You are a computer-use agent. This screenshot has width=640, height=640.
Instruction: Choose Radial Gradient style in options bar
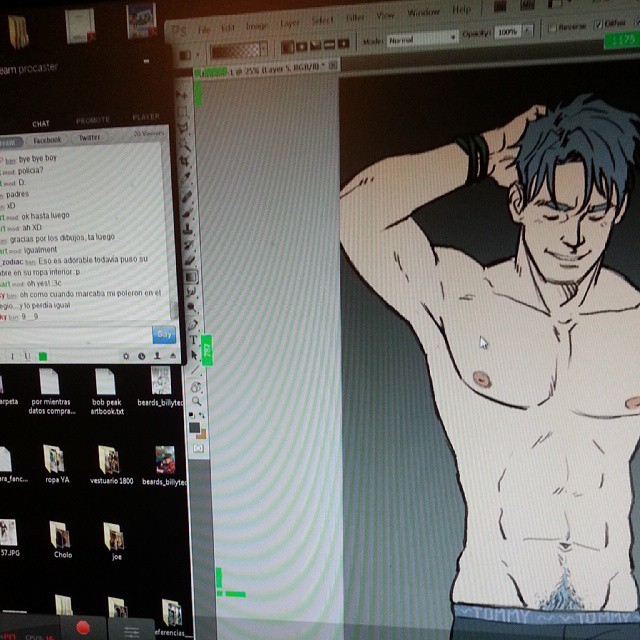coord(302,46)
